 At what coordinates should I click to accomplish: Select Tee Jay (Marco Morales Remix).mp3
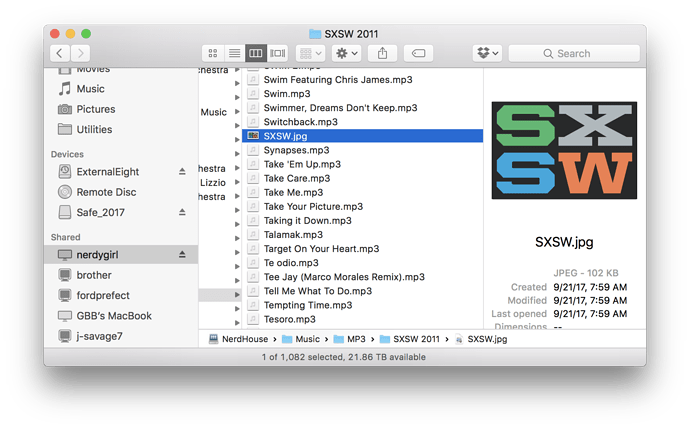(x=363, y=277)
